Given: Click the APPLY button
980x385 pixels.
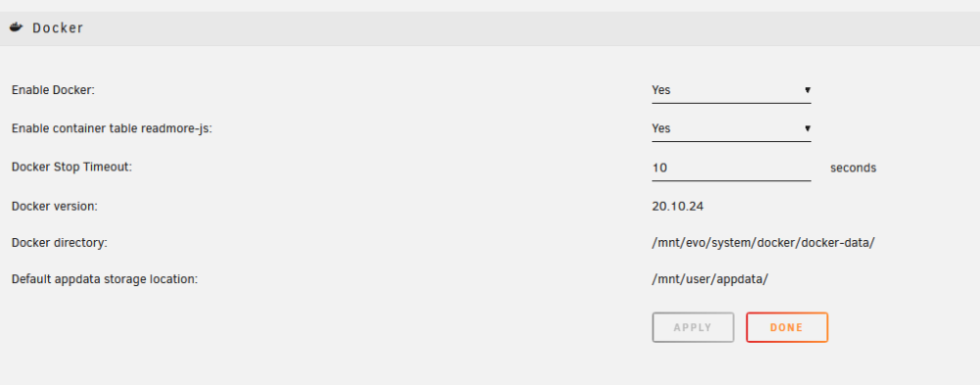Looking at the screenshot, I should 693,327.
